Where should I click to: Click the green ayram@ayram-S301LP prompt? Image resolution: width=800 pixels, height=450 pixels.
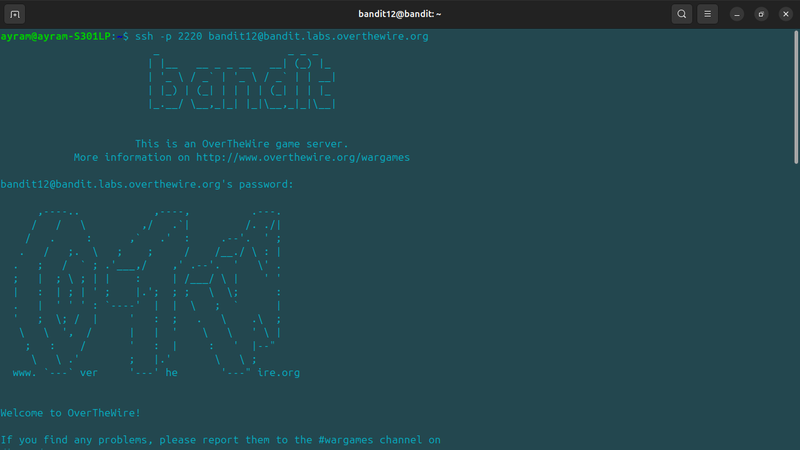[x=58, y=36]
